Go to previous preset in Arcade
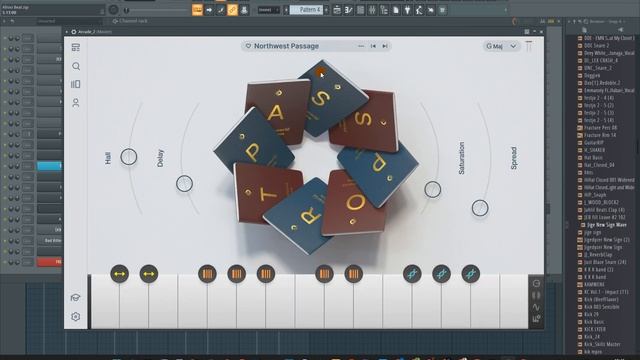The height and width of the screenshot is (360, 640). coord(373,46)
